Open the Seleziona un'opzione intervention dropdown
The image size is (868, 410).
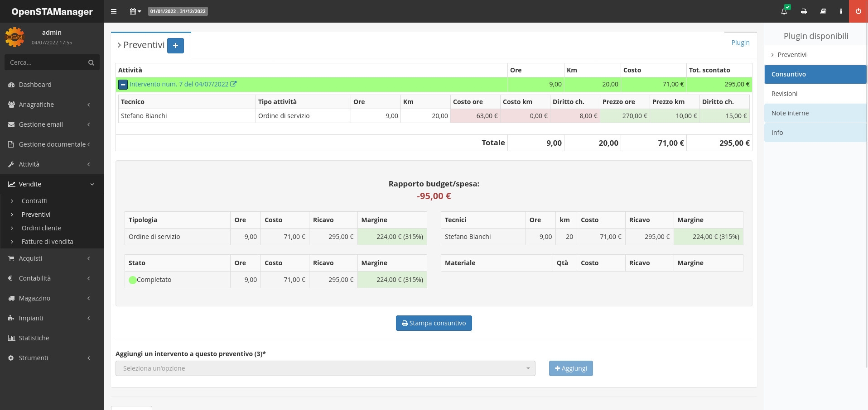point(325,368)
